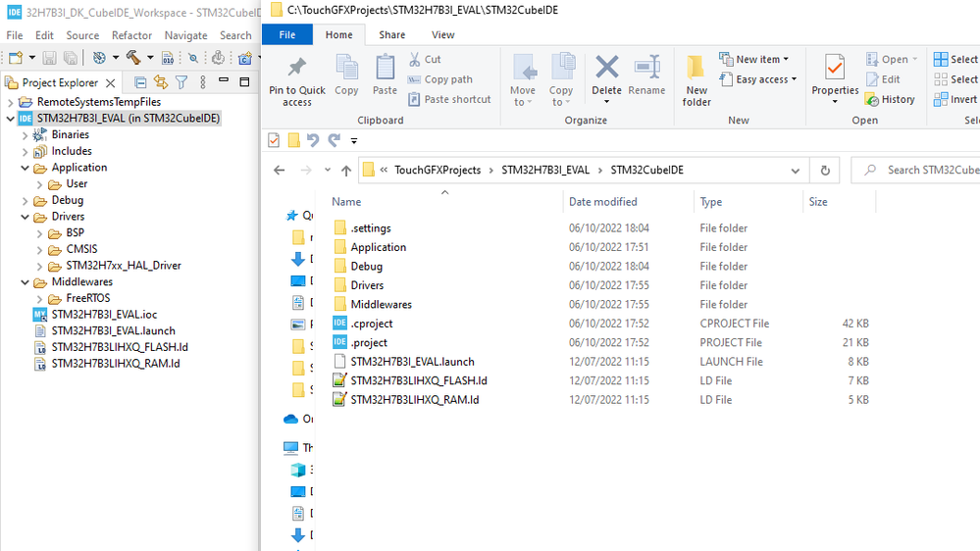Select the .settings folder in file list
This screenshot has height=551, width=980.
point(371,228)
